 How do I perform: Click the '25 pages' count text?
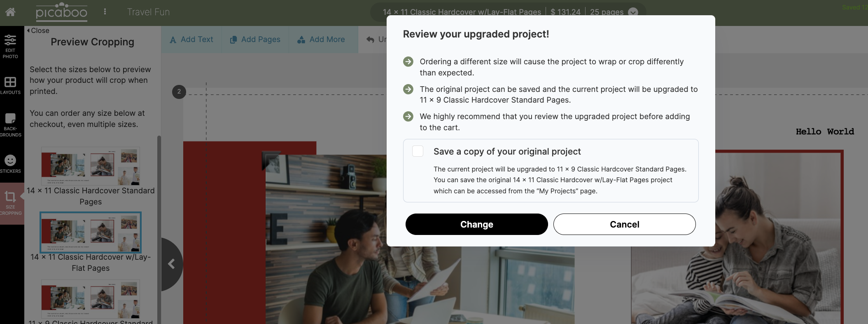pyautogui.click(x=607, y=12)
